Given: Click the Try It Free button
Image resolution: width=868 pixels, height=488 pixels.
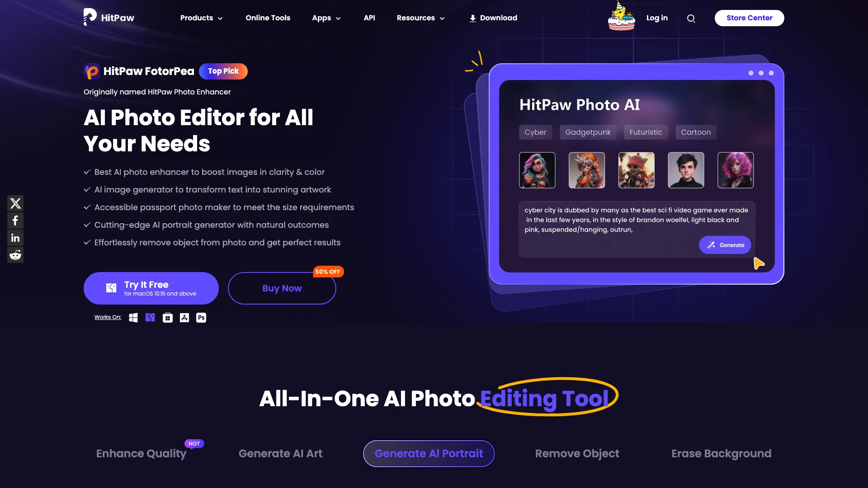Looking at the screenshot, I should point(151,288).
